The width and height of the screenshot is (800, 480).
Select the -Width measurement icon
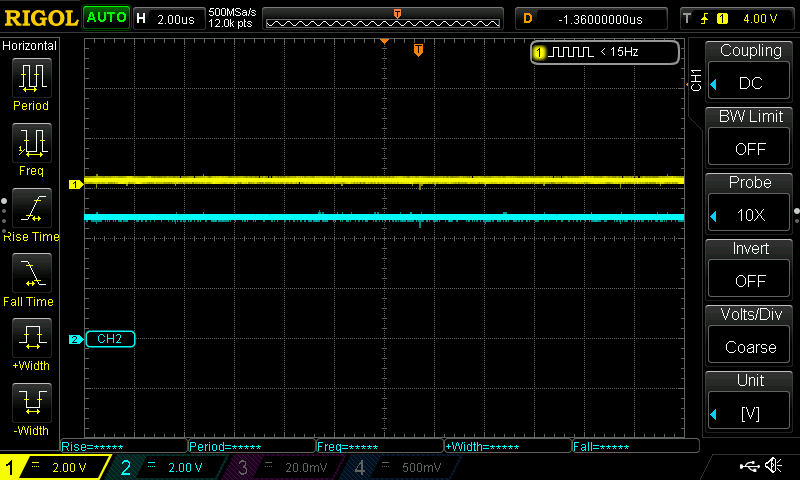click(32, 402)
